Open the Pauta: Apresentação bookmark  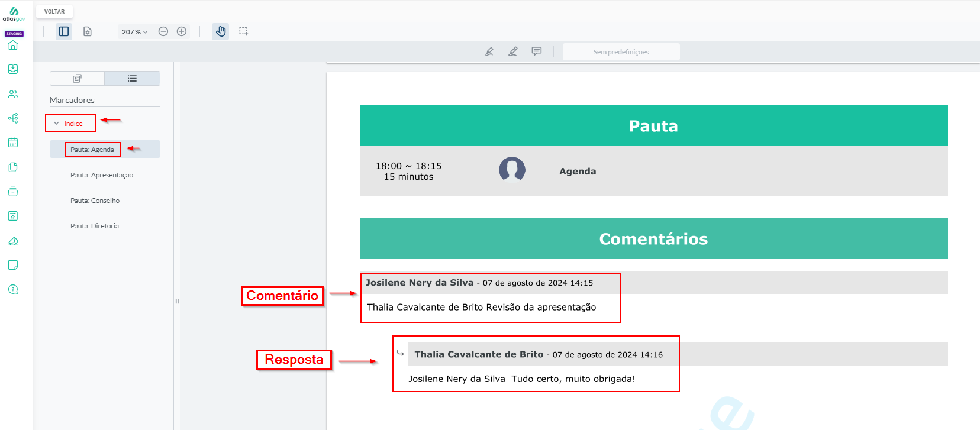[x=102, y=175]
